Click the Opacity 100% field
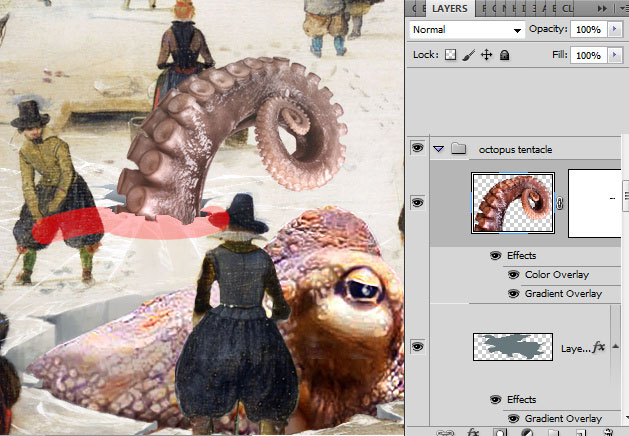 tap(588, 30)
